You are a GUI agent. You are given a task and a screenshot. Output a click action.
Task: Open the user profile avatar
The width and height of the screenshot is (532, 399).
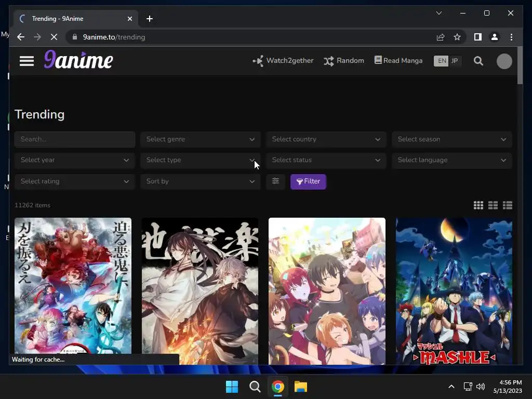coord(504,61)
